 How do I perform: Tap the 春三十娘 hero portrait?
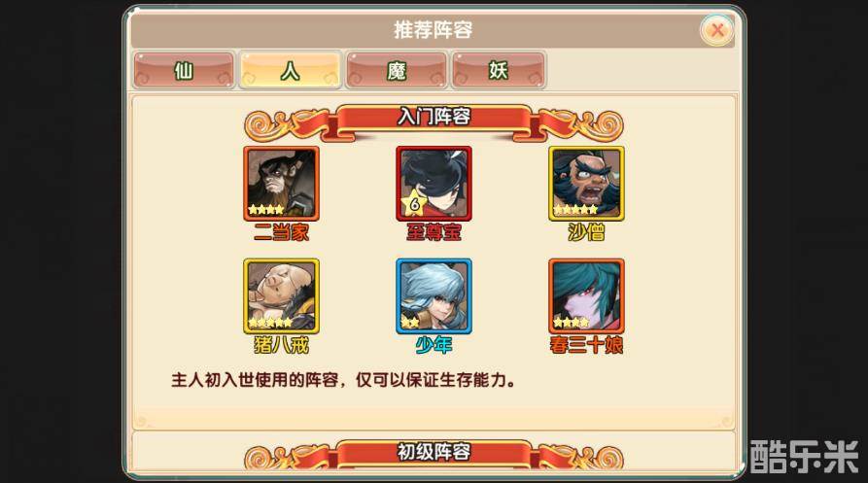[587, 296]
